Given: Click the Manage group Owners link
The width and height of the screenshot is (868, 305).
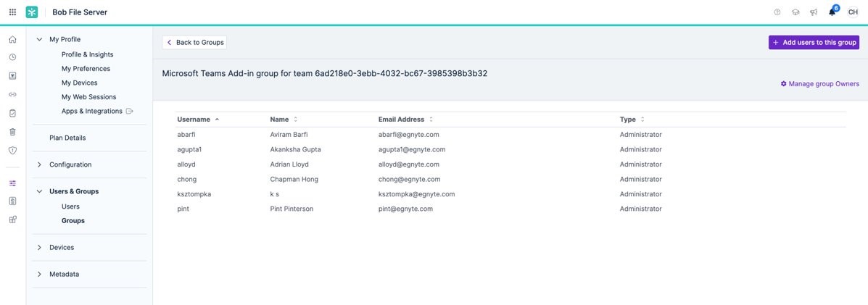Looking at the screenshot, I should tap(819, 84).
